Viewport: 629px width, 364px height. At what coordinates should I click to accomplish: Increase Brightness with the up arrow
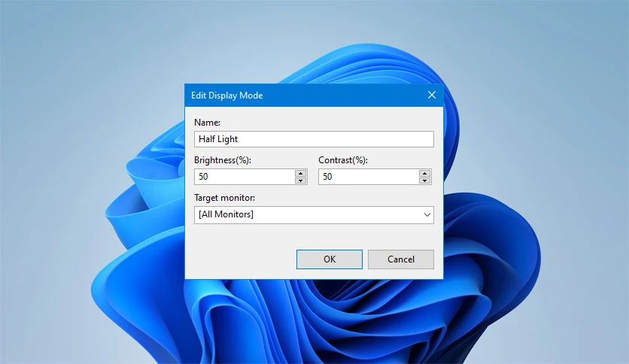(x=300, y=173)
